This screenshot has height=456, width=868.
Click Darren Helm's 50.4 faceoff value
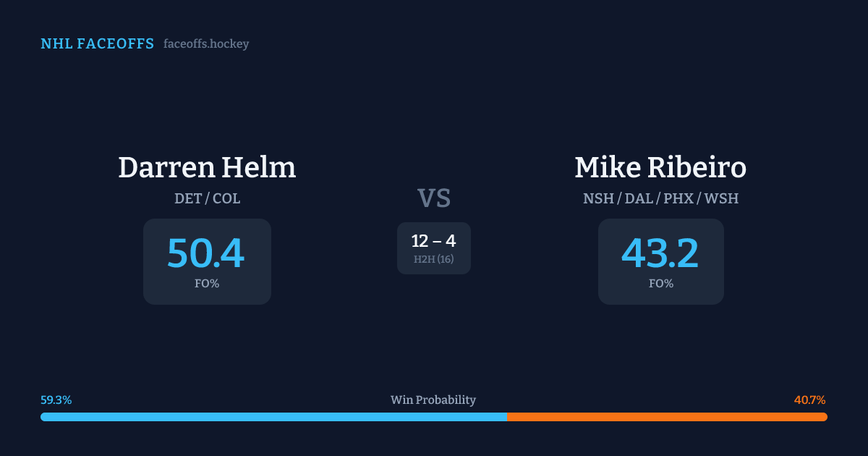click(x=206, y=253)
